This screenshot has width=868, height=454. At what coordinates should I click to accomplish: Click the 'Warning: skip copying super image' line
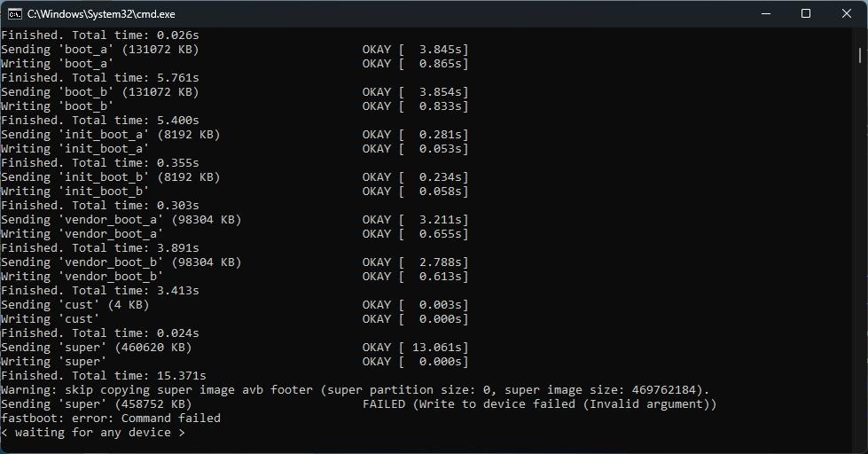pyautogui.click(x=355, y=390)
